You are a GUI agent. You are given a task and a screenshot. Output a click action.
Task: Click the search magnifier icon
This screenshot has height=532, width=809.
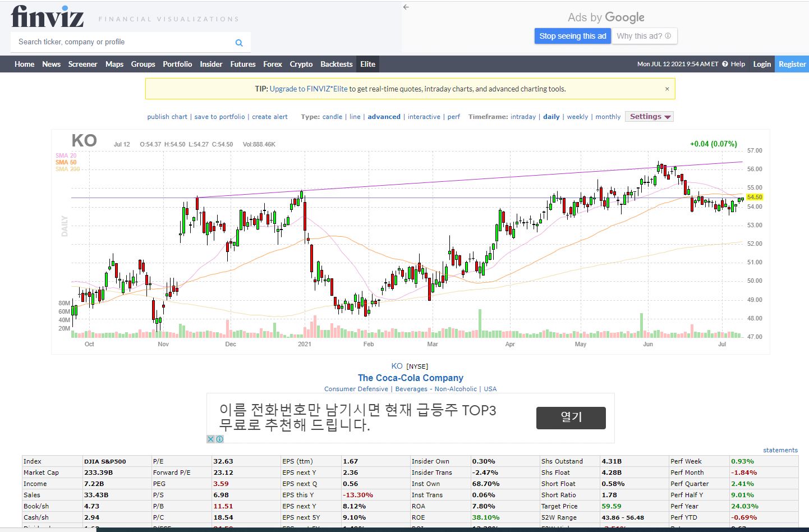(239, 43)
